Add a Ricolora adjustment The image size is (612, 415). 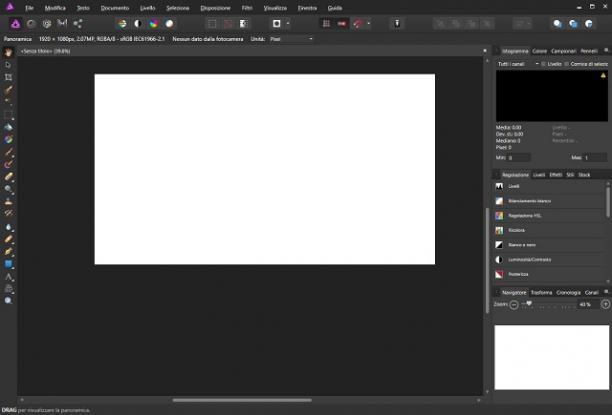pos(549,230)
